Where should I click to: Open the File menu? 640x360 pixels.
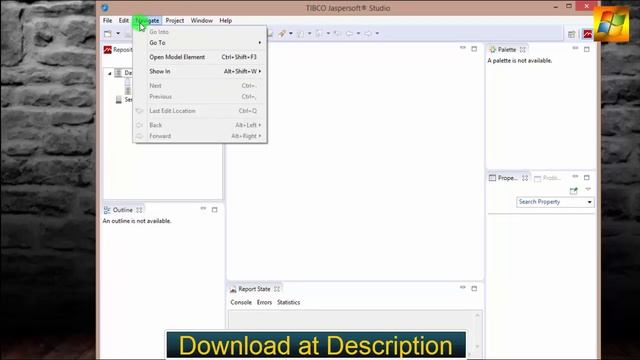(x=107, y=20)
